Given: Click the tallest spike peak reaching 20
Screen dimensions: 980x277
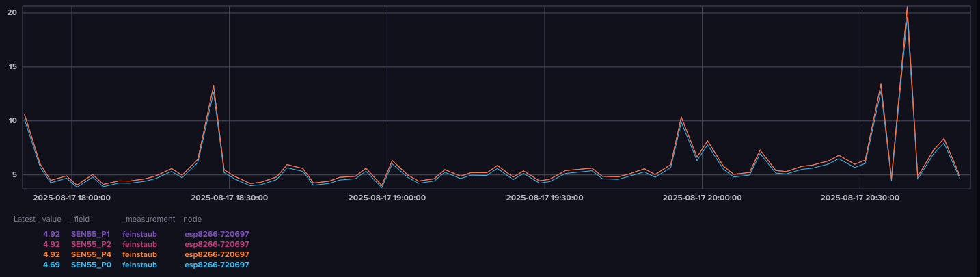Looking at the screenshot, I should point(907,8).
